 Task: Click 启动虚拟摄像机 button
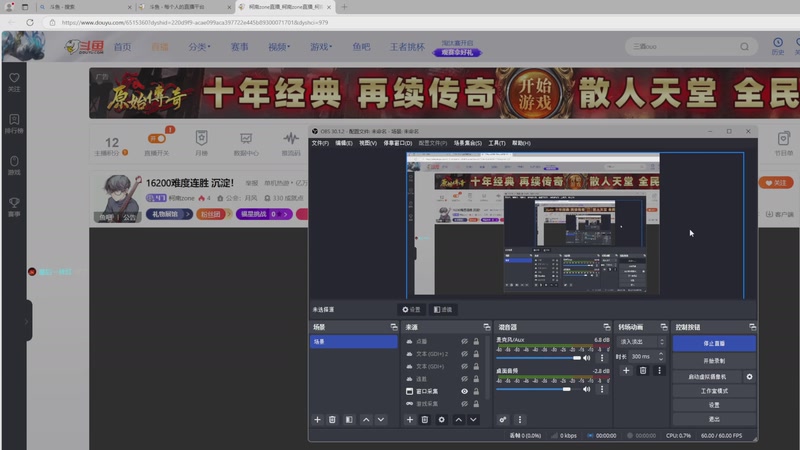707,377
